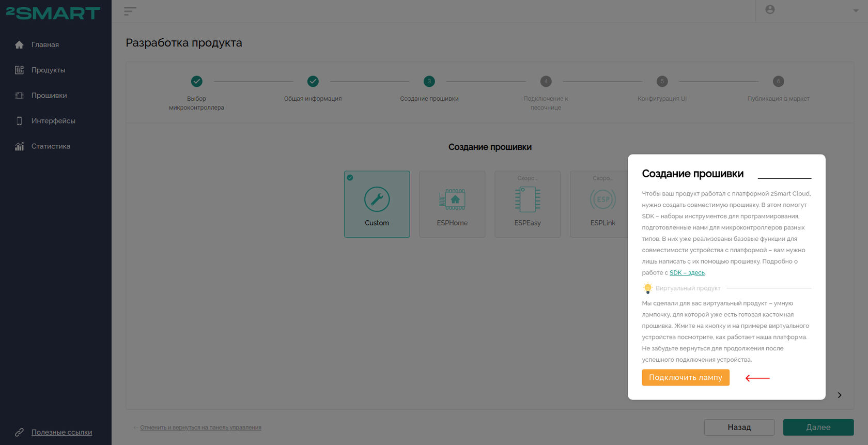Click the Создание прошивки step label
The width and height of the screenshot is (868, 445).
[429, 99]
